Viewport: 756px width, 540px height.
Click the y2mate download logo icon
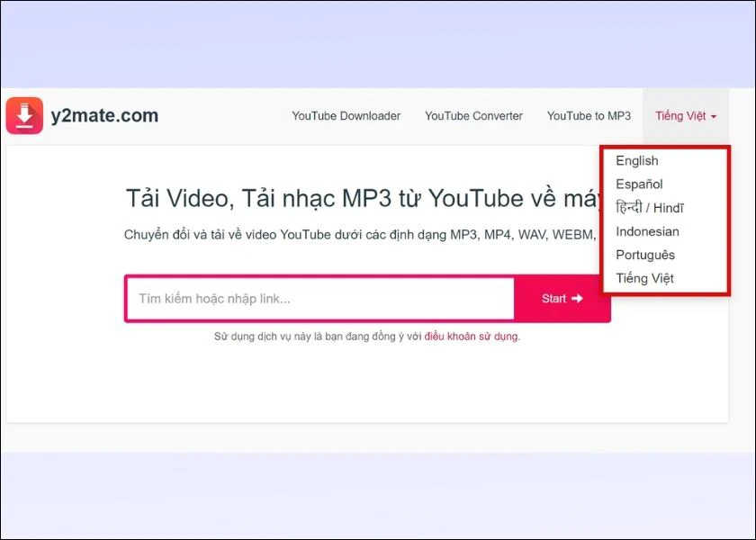[24, 116]
